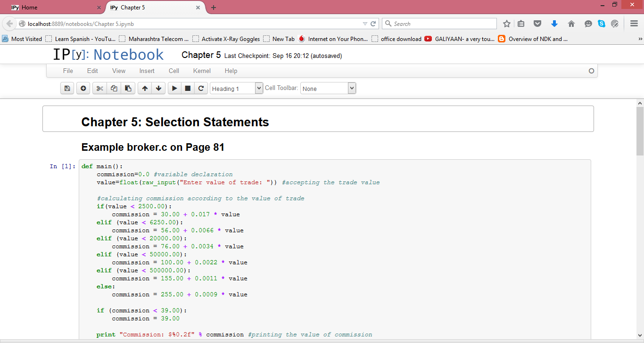Click the page vertical scrollbar
This screenshot has width=644, height=343.
coord(640,132)
